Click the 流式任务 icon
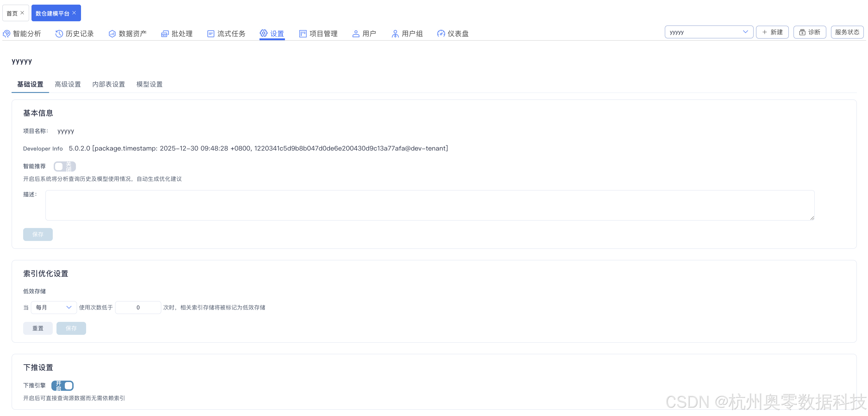 211,34
